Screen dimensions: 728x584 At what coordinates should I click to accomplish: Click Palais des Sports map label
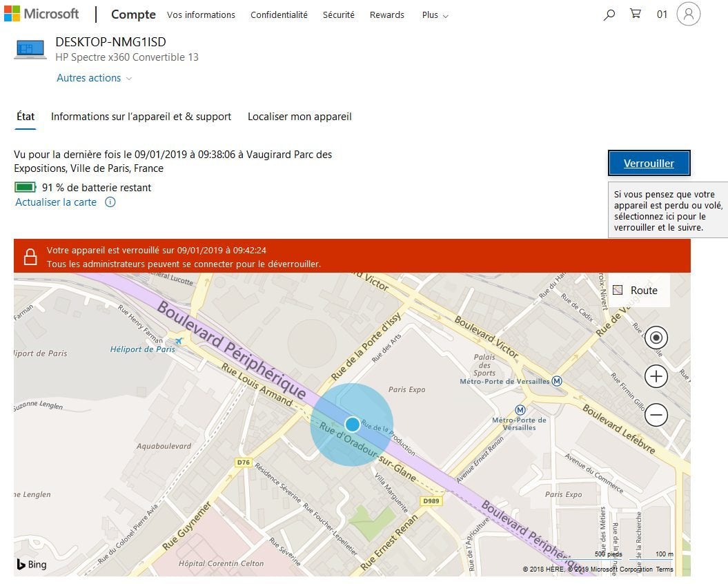click(484, 365)
